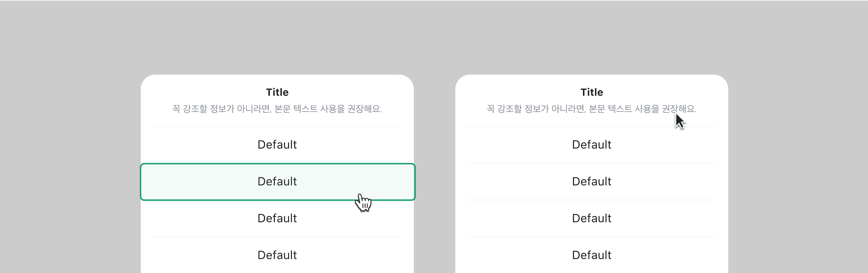
Task: Choose the third Default item in left card
Action: (x=277, y=218)
